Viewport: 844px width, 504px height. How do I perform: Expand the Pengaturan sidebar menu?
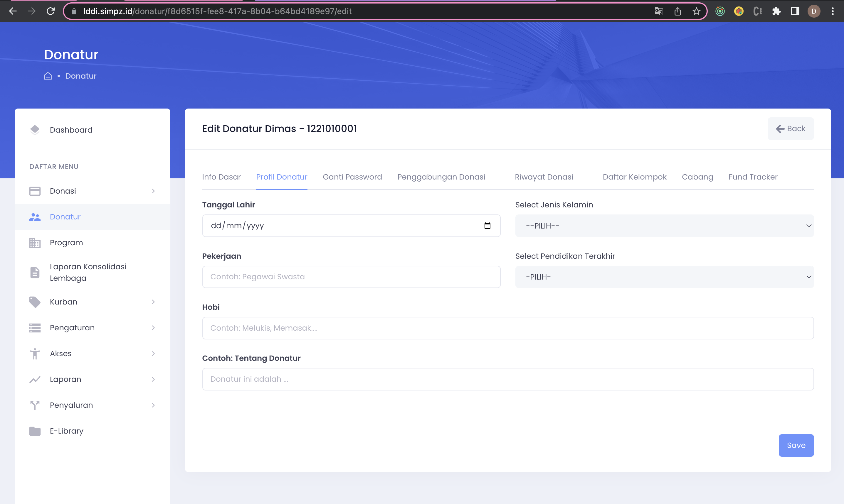153,327
